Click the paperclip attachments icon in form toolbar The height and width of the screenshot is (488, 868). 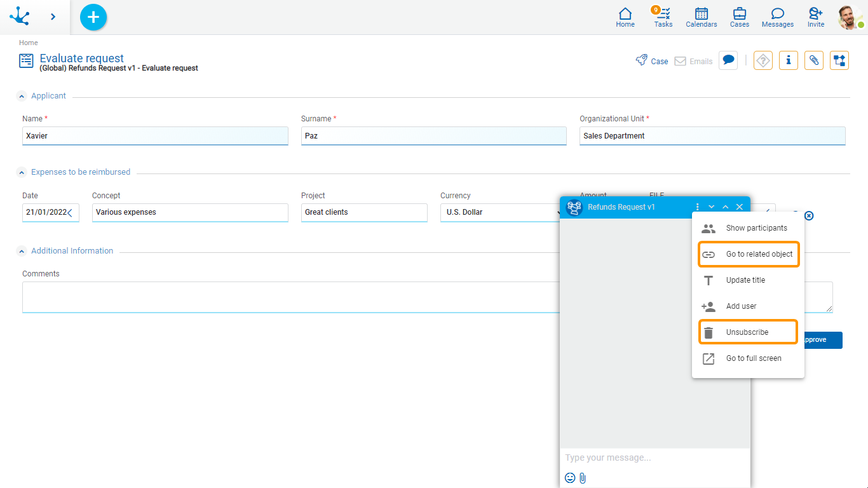click(x=813, y=60)
